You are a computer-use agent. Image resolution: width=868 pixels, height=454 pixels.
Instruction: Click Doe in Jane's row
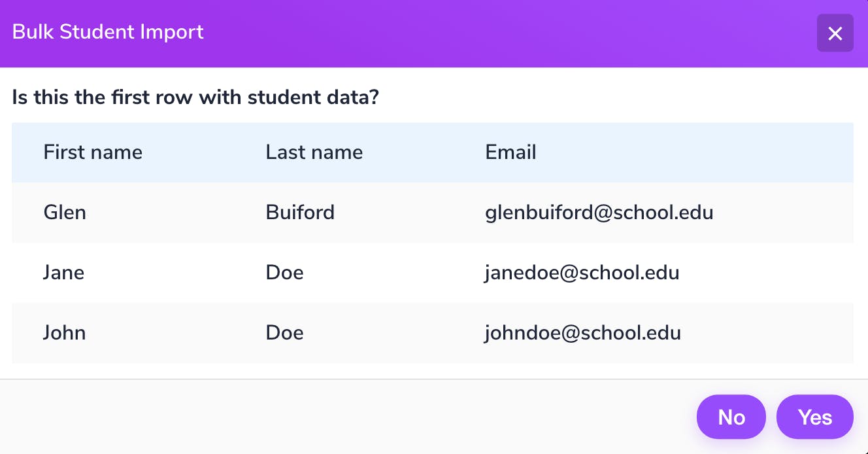tap(284, 273)
